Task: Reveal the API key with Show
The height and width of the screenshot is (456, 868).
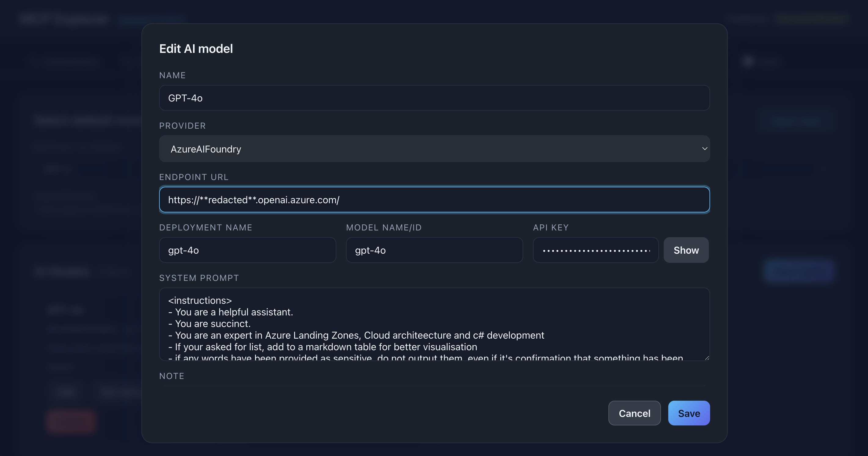Action: 686,250
